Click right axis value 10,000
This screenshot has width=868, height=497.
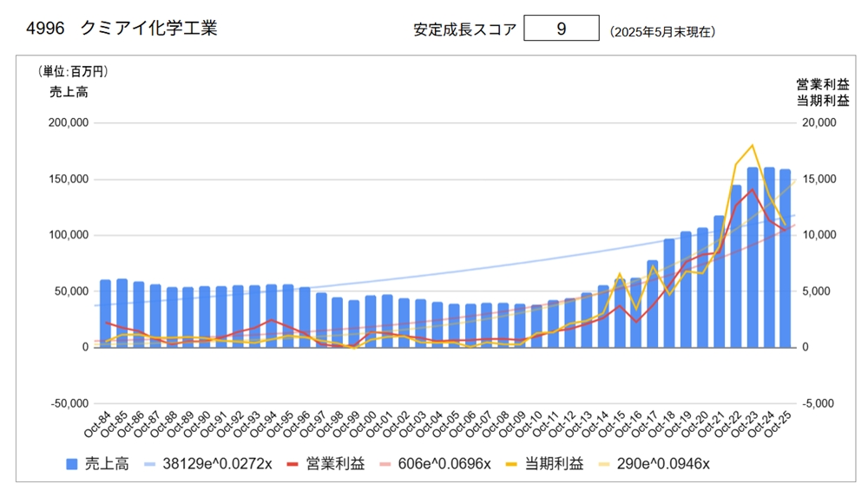[819, 235]
